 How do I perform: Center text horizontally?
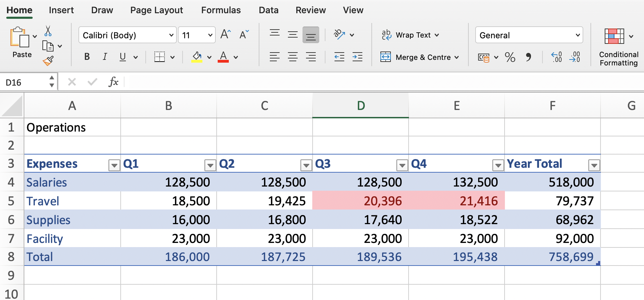click(x=293, y=57)
